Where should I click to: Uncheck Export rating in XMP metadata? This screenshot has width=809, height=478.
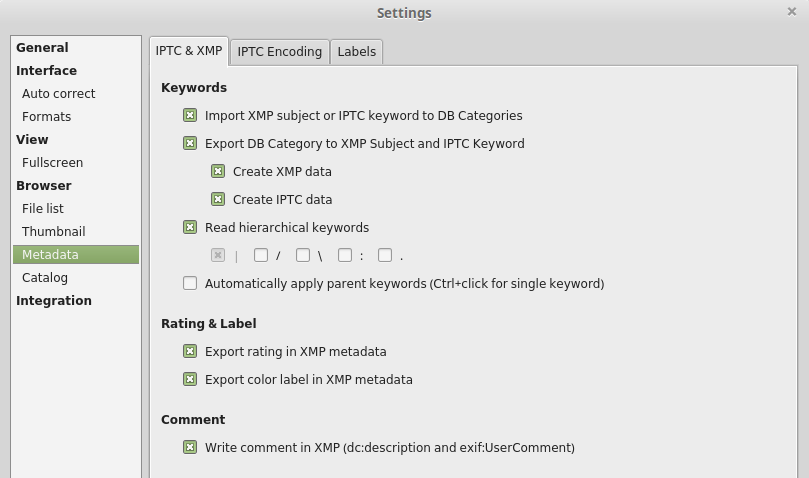(x=190, y=352)
